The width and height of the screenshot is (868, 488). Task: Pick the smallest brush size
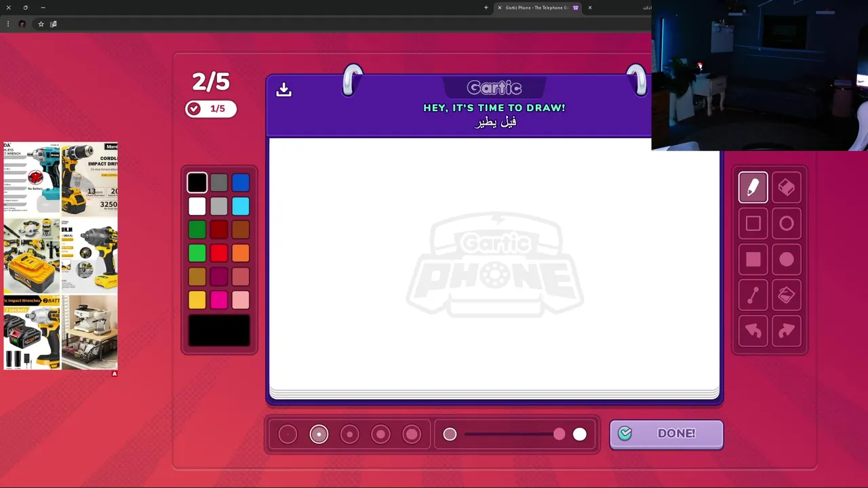coord(288,434)
